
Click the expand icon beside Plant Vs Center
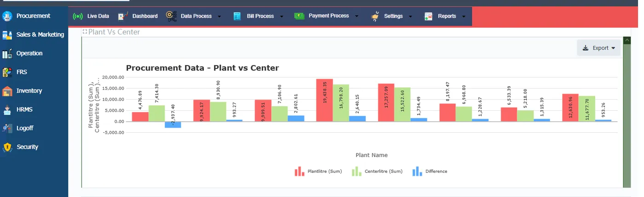[85, 32]
